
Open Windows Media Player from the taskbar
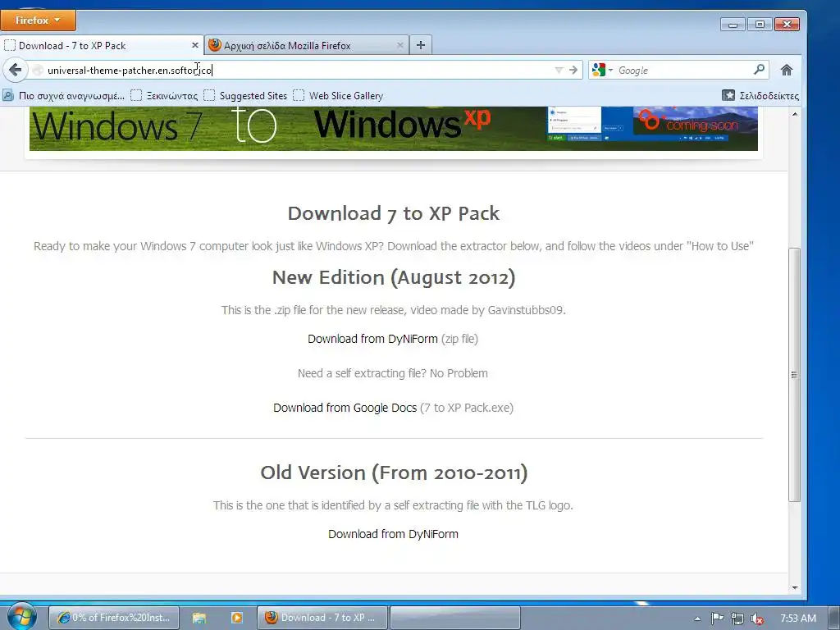tap(236, 618)
